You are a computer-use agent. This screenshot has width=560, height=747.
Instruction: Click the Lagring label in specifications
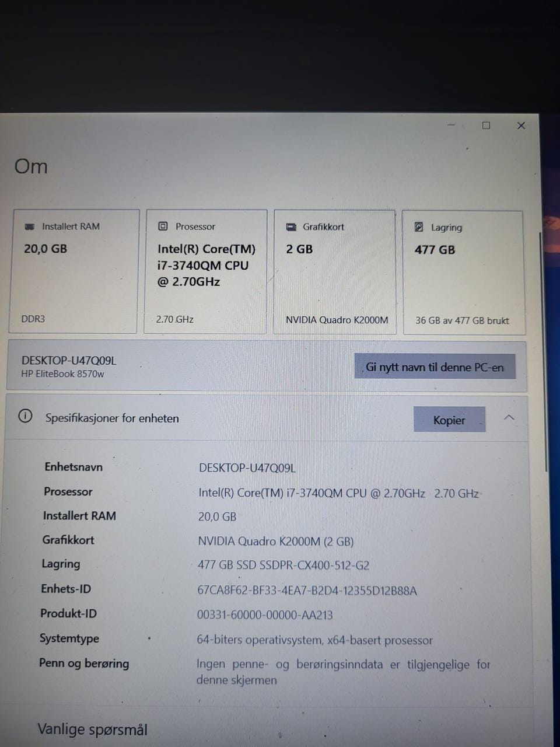pyautogui.click(x=61, y=564)
